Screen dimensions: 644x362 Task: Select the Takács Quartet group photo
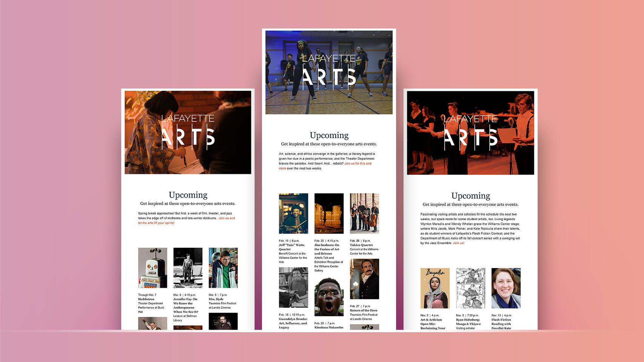[x=364, y=213]
